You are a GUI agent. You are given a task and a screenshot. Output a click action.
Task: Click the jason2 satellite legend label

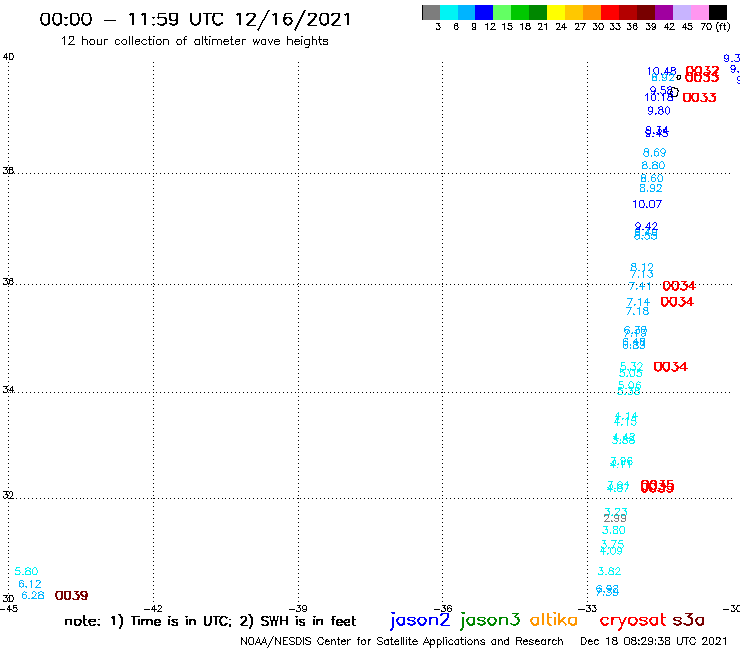420,621
